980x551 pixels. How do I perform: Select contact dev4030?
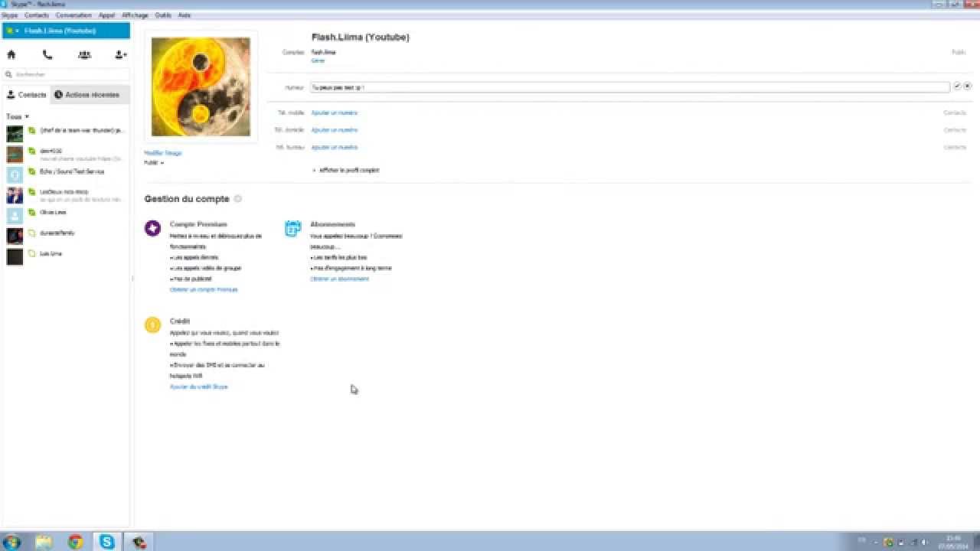coord(66,155)
